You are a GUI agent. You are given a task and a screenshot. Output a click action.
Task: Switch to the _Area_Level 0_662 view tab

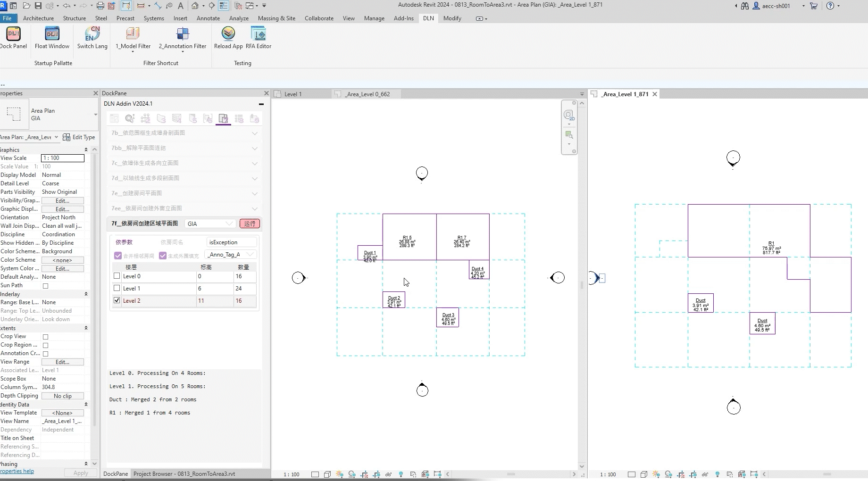pyautogui.click(x=366, y=94)
